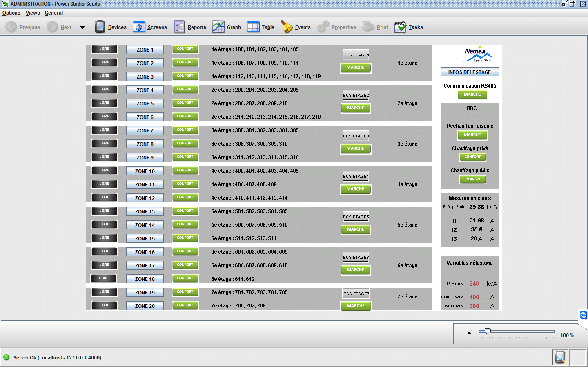Screen dimensions: 588x368
Task: Click the ZONE 7 button
Action: 145,130
